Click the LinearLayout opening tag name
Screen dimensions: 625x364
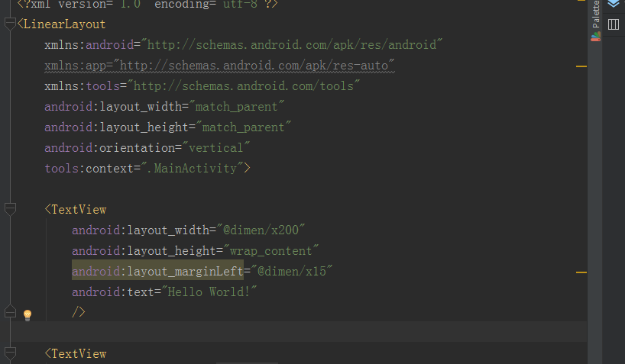pos(65,24)
